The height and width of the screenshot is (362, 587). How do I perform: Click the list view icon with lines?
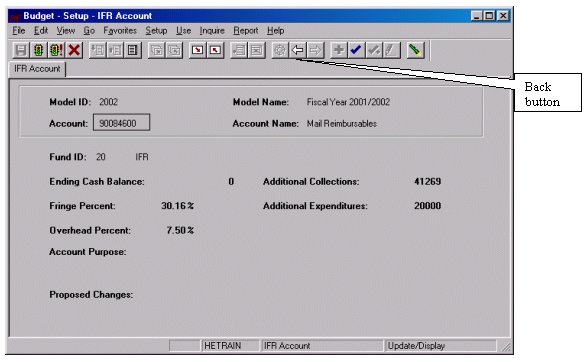[x=133, y=50]
